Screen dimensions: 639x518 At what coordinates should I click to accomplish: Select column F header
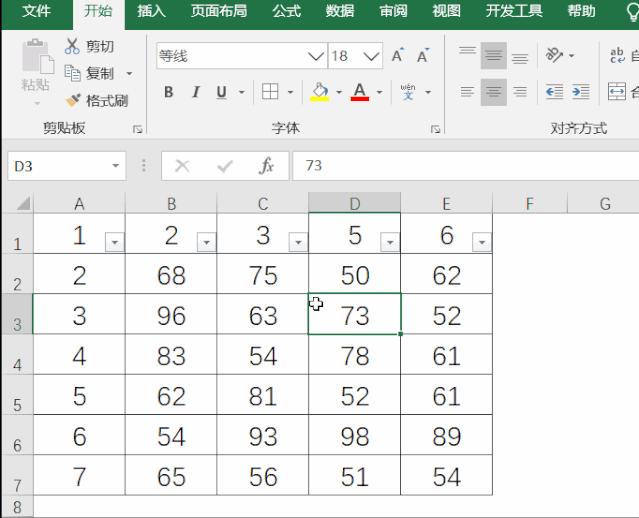(529, 203)
